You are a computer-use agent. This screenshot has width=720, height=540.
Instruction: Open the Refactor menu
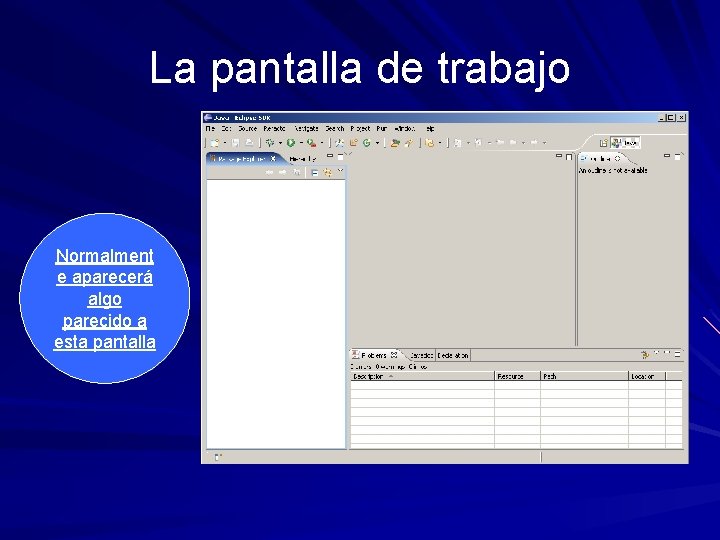point(275,129)
